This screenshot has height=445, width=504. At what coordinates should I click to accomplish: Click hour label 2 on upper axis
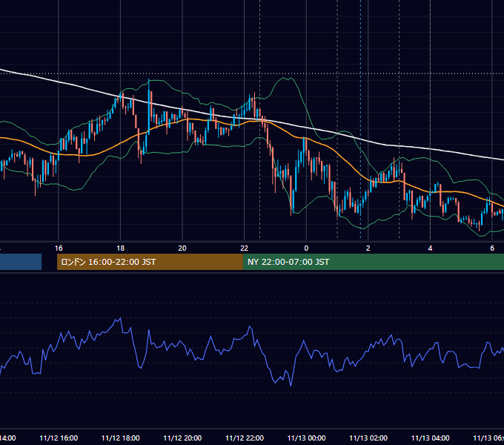(368, 248)
